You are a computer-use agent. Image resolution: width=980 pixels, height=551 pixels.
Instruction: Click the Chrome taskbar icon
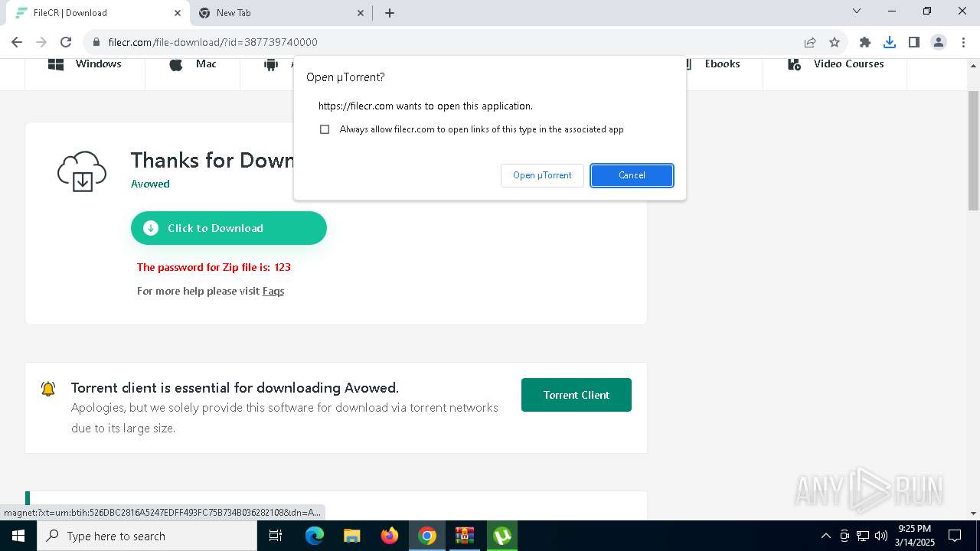(427, 536)
